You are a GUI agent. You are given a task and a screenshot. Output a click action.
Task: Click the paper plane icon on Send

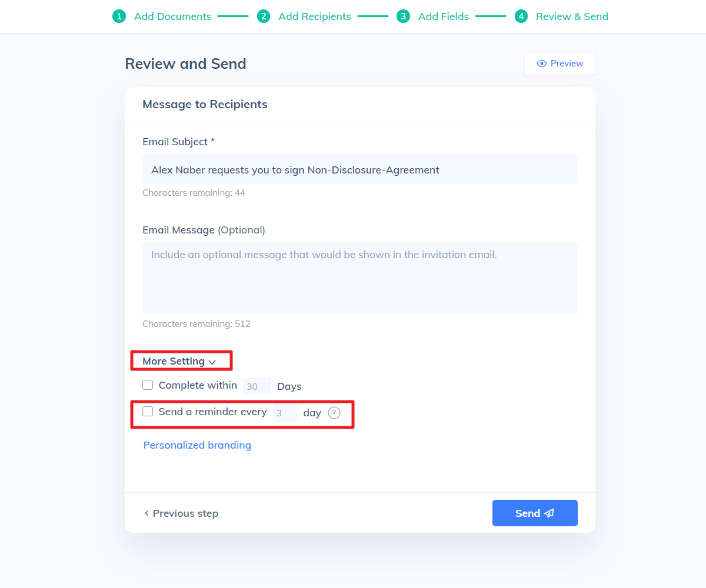[x=550, y=513]
